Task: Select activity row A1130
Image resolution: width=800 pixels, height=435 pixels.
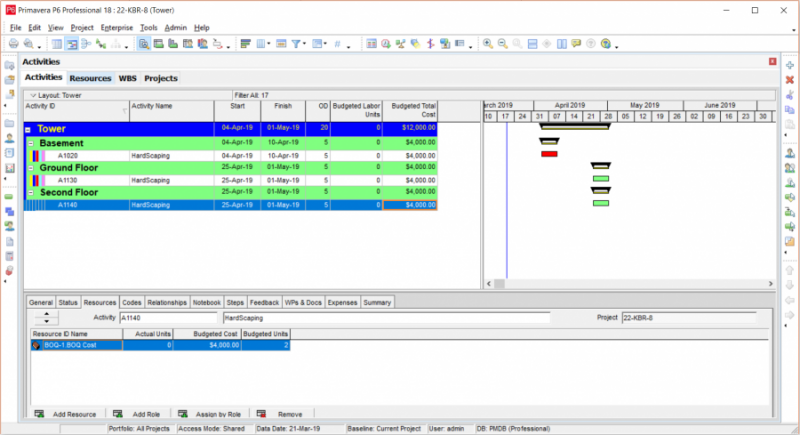Action: (x=231, y=180)
